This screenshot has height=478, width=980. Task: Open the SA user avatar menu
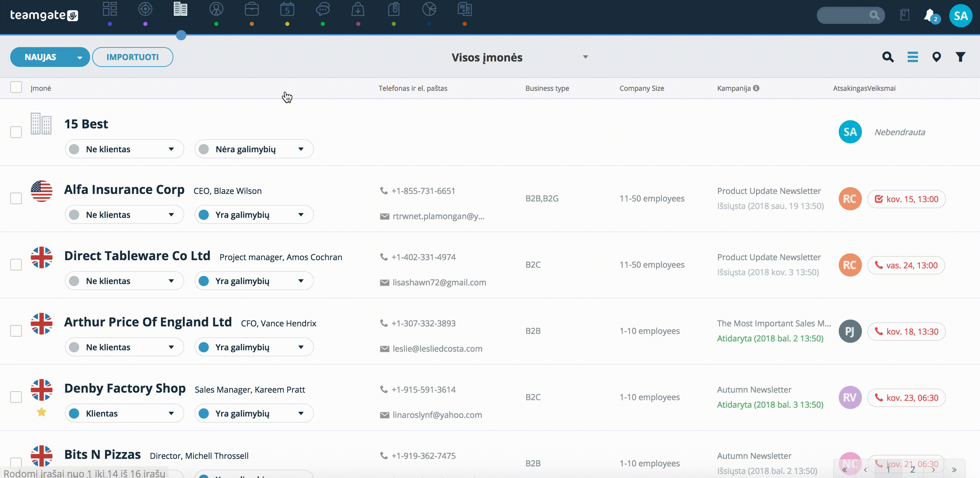[961, 16]
